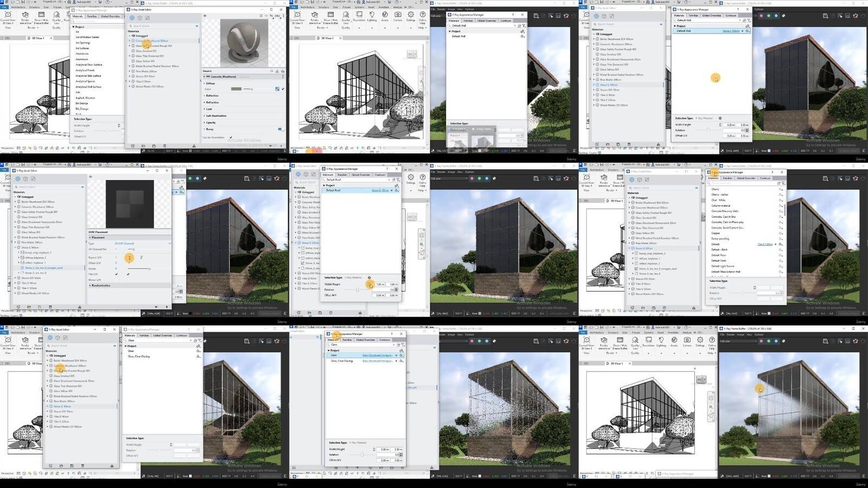
Task: Select the Materials category icon in the concrete-sphere Asset Editor
Action: (132, 18)
